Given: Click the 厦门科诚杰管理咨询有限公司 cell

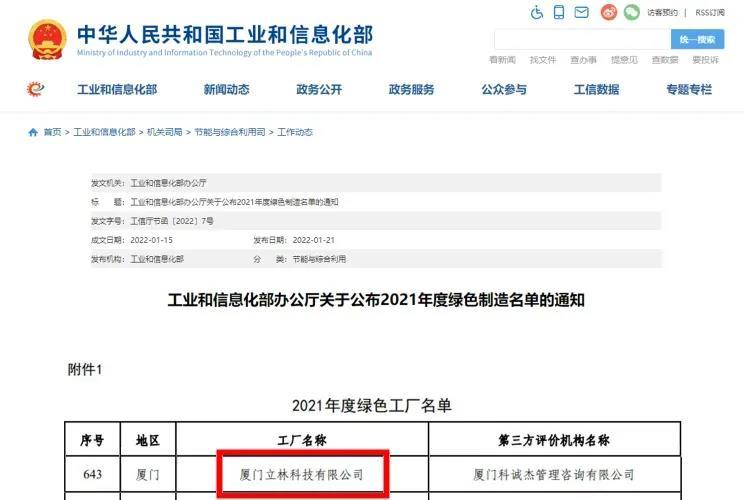Looking at the screenshot, I should pyautogui.click(x=554, y=474).
